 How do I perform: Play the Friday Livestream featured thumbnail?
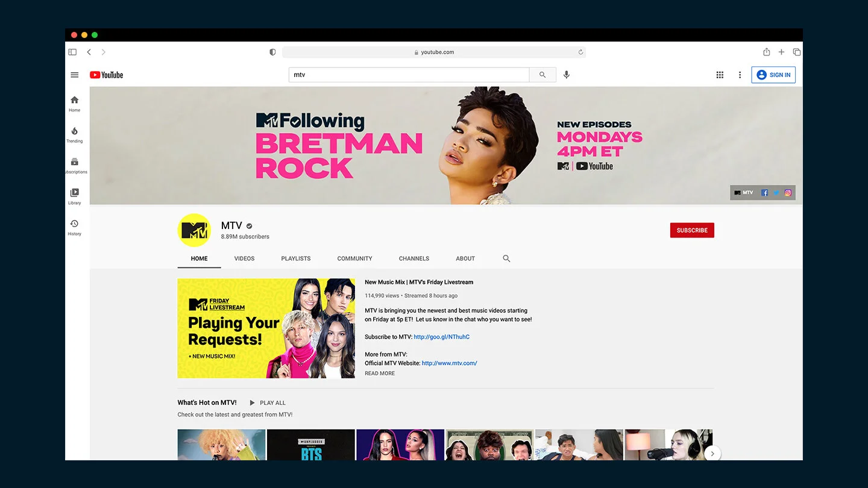[x=266, y=328]
